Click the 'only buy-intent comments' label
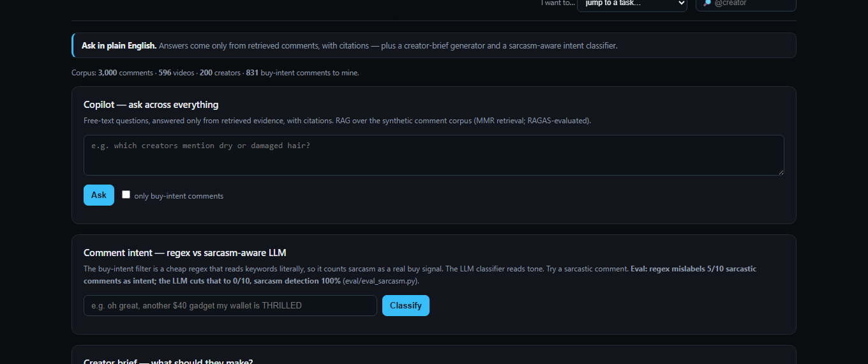Image resolution: width=868 pixels, height=364 pixels. tap(179, 196)
